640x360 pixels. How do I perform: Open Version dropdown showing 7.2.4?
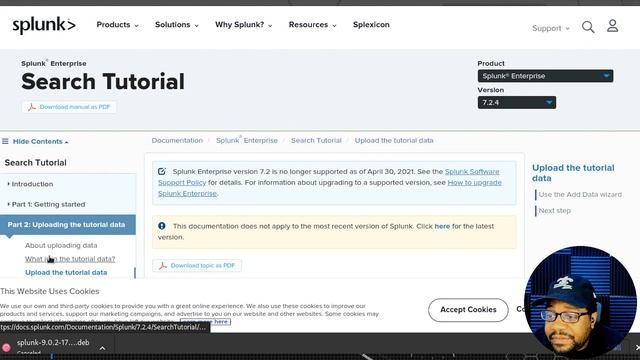[517, 102]
